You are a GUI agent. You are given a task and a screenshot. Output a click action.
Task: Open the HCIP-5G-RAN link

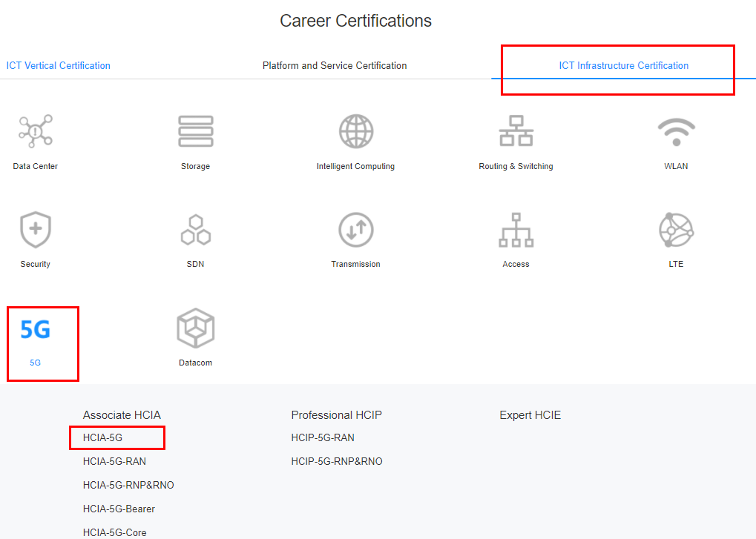[x=323, y=437]
